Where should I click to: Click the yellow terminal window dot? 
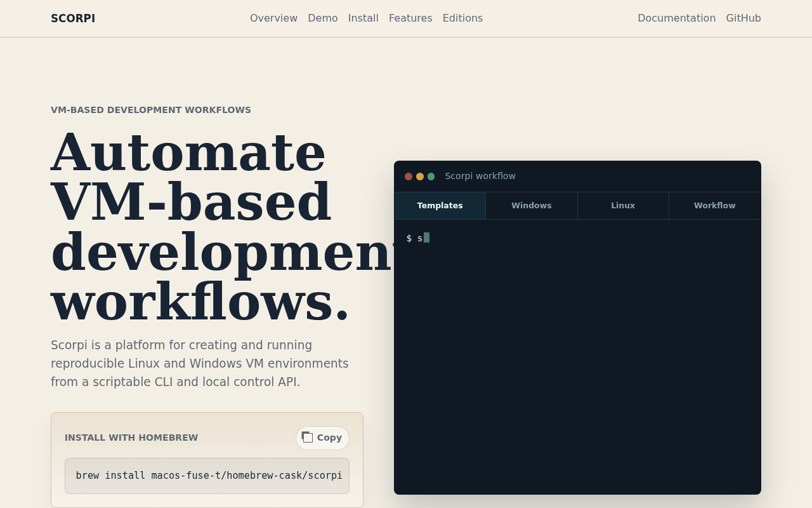point(420,177)
